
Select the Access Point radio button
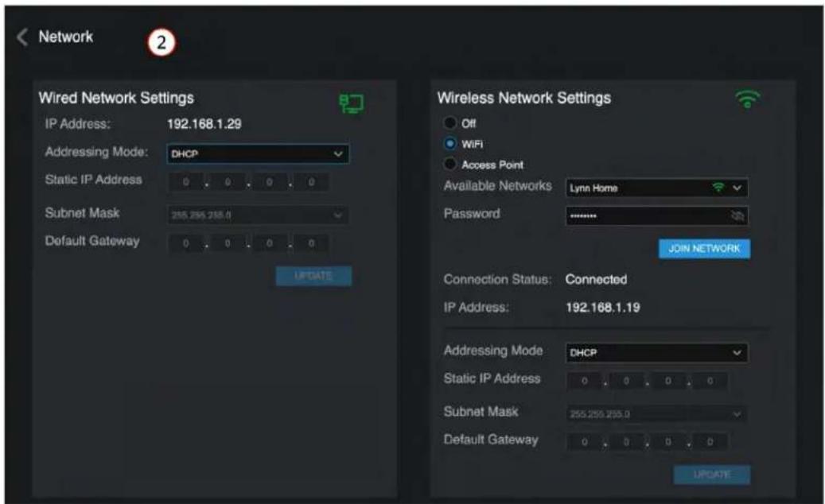(449, 164)
